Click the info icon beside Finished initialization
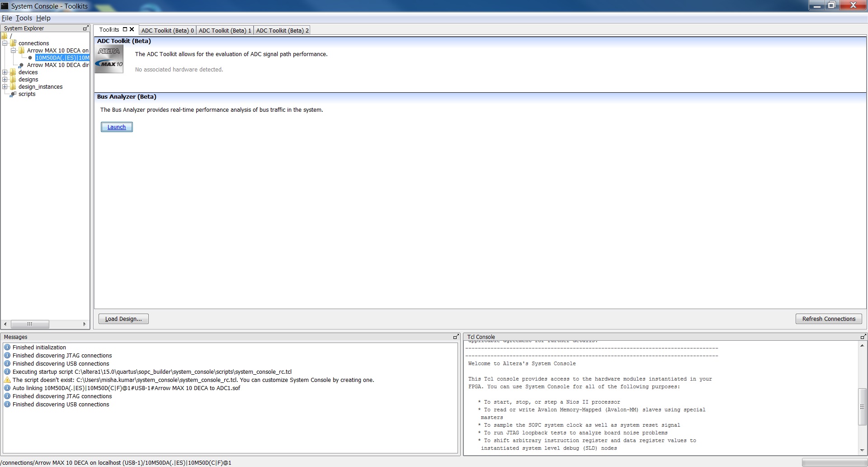 tap(7, 347)
